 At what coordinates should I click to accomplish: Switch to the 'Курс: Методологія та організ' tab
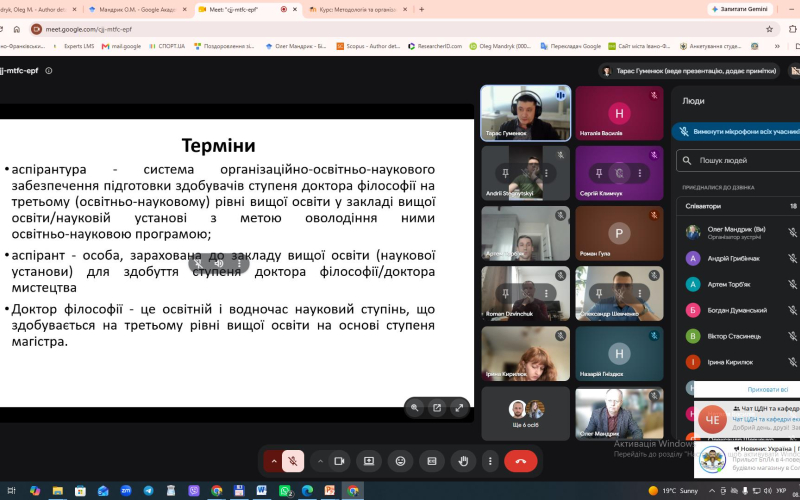pyautogui.click(x=358, y=9)
